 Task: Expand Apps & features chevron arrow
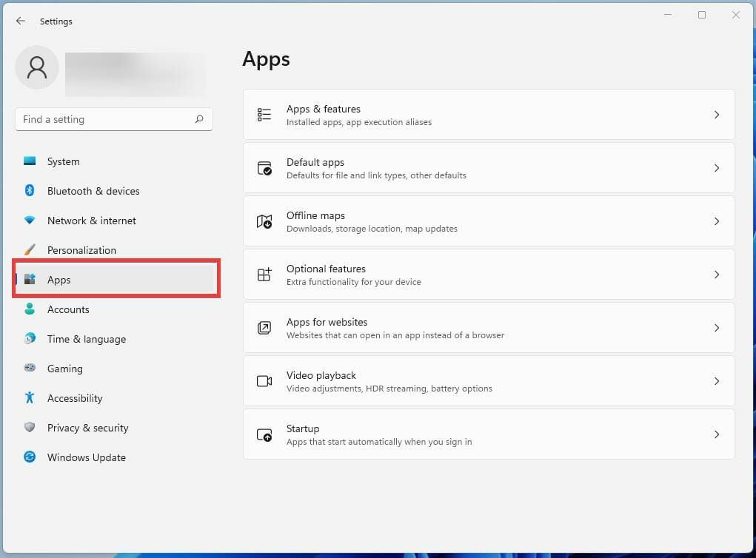click(716, 115)
